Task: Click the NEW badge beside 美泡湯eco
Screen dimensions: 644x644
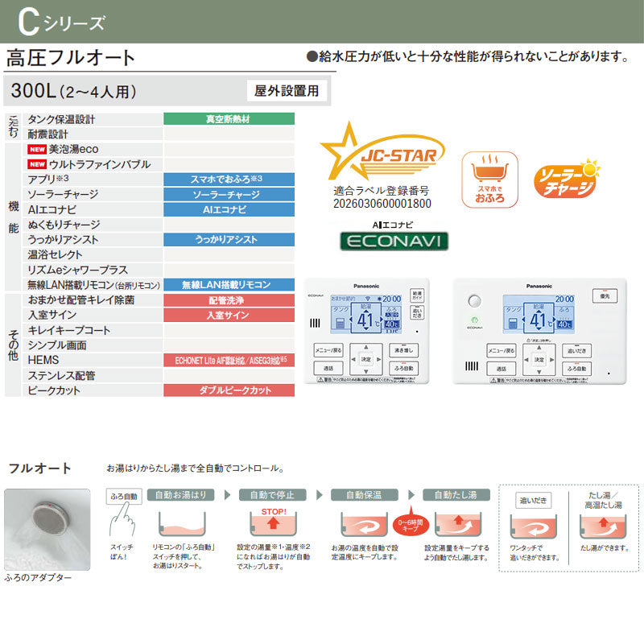Action: (x=37, y=149)
